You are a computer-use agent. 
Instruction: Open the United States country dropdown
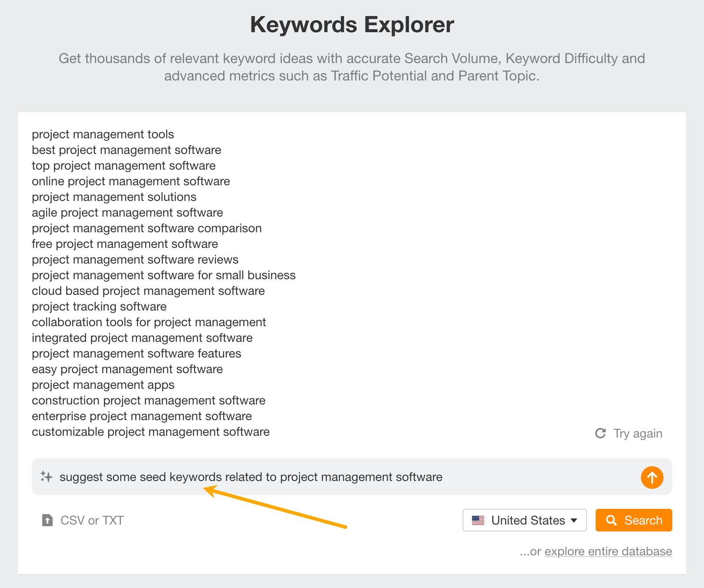524,520
